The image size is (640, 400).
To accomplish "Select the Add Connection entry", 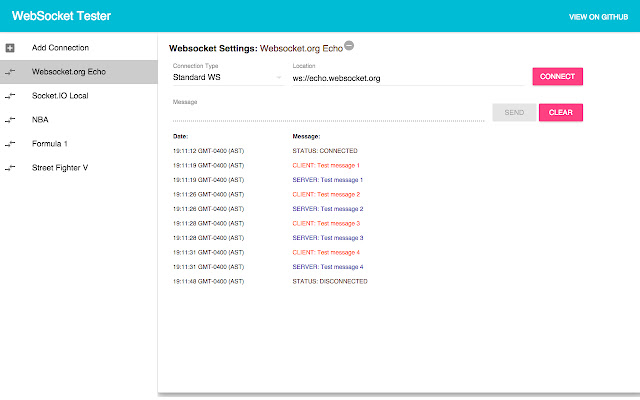I will (x=79, y=48).
